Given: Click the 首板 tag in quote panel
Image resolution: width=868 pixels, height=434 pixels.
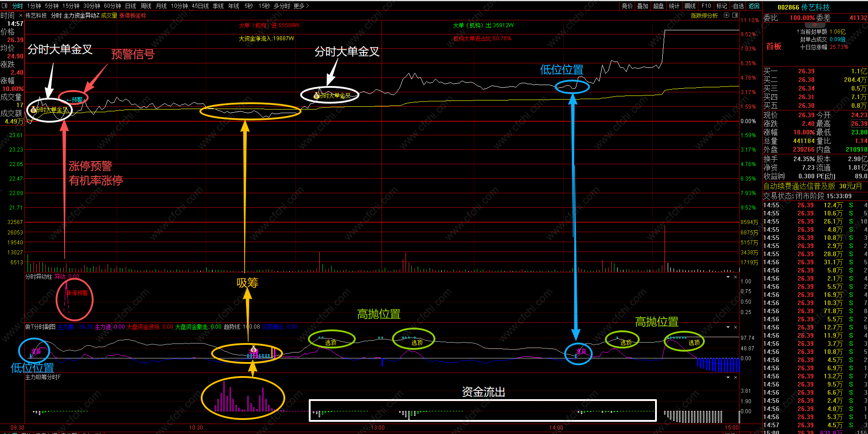Looking at the screenshot, I should point(774,46).
